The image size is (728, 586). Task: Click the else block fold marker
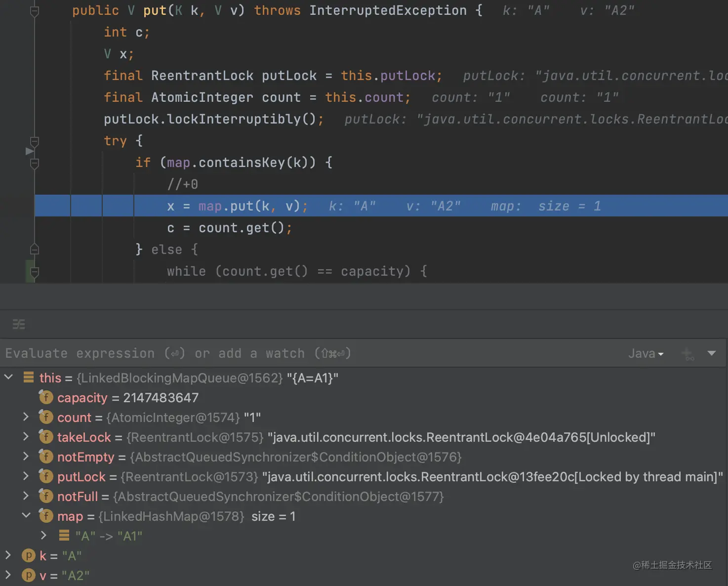coord(35,249)
